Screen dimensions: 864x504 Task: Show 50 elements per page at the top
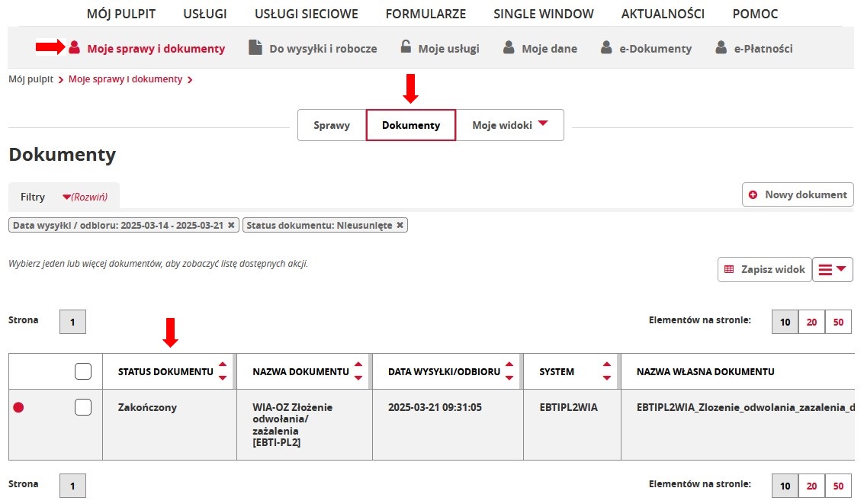pyautogui.click(x=838, y=322)
